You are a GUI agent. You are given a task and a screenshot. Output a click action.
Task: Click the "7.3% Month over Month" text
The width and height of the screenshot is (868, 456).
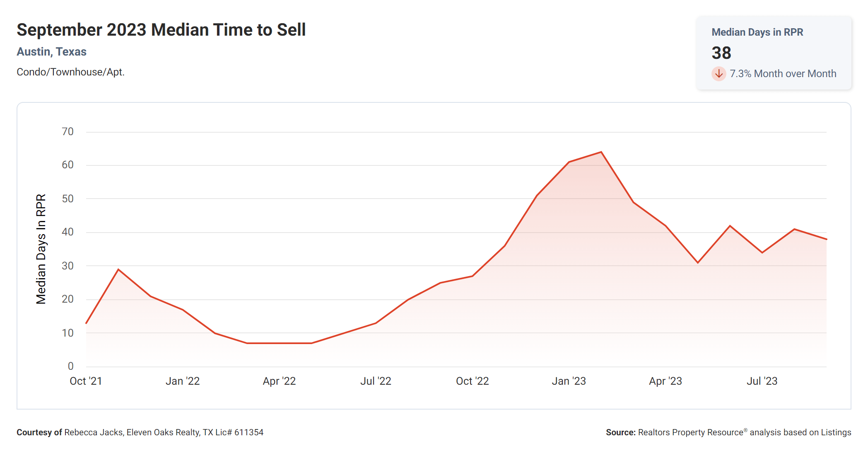pyautogui.click(x=783, y=74)
